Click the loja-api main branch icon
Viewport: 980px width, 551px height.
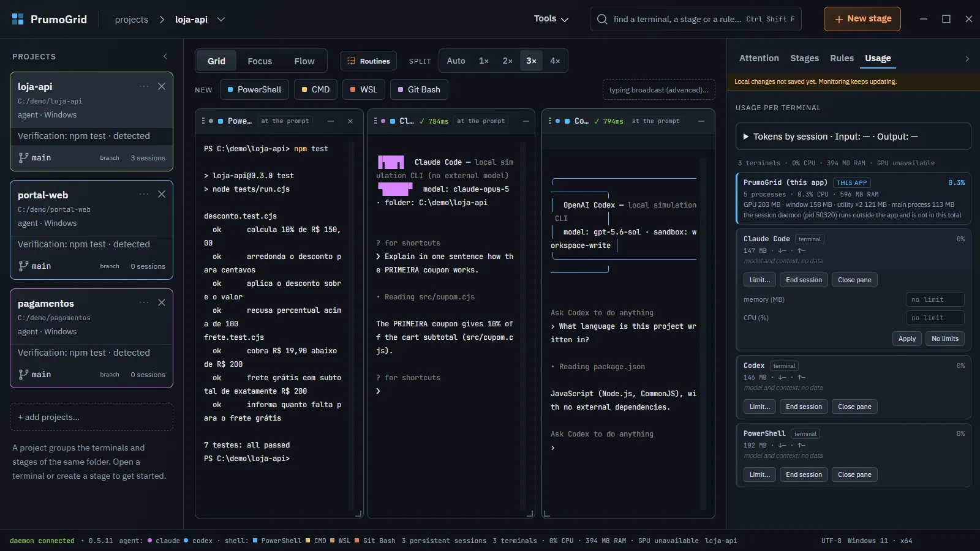23,157
